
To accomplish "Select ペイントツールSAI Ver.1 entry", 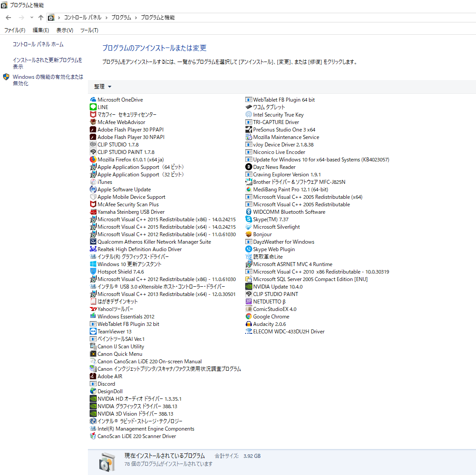I will pyautogui.click(x=117, y=339).
